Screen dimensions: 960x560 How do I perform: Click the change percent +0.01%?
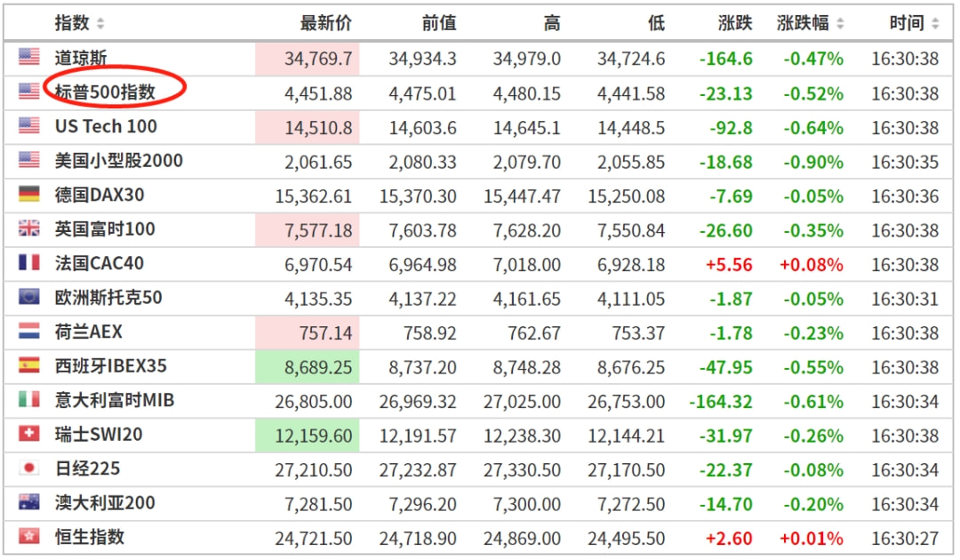point(812,539)
